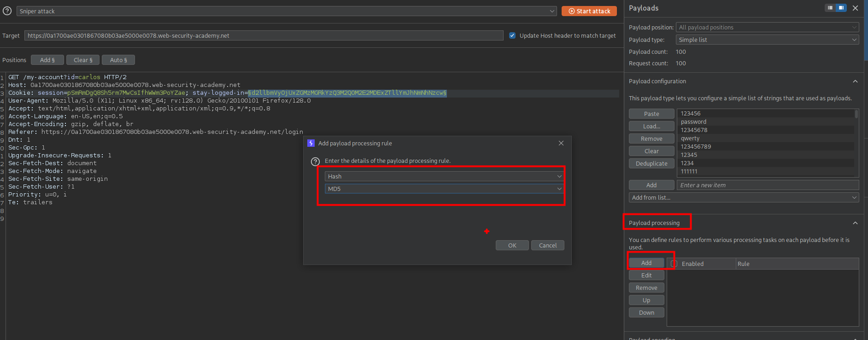Screen dimensions: 868x340
Task: Tick the Enabled checkbox in rules table header
Action: pos(674,264)
